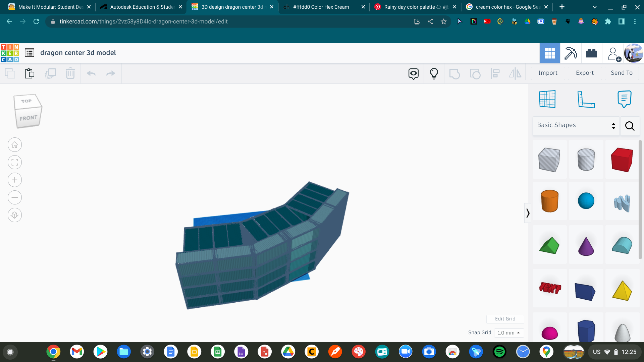Click the right panel expander chevron
This screenshot has height=362, width=644.
528,214
